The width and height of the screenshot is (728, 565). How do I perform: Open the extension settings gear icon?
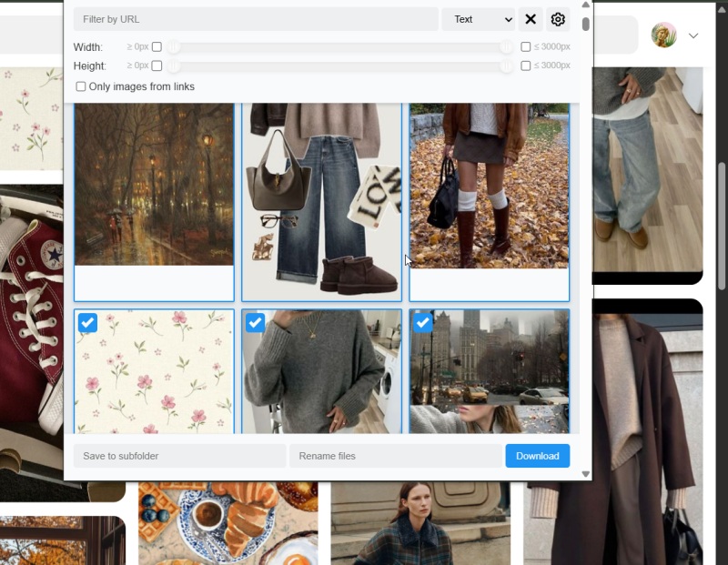tap(558, 19)
